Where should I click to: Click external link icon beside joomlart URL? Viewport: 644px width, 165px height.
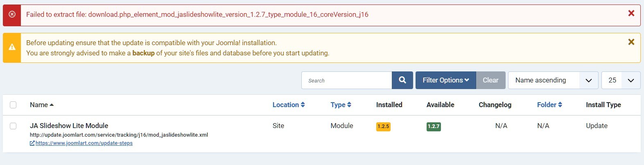(x=32, y=143)
